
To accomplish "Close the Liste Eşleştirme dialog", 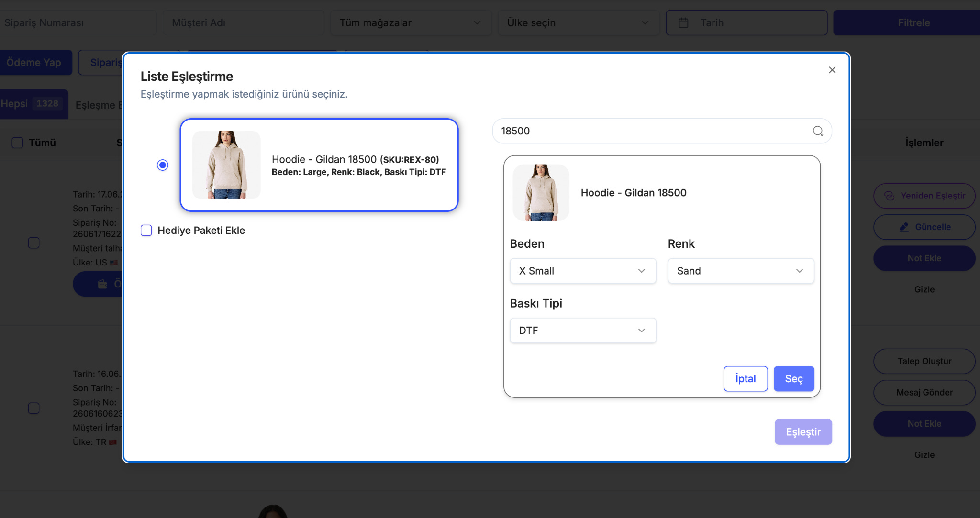I will [x=832, y=70].
